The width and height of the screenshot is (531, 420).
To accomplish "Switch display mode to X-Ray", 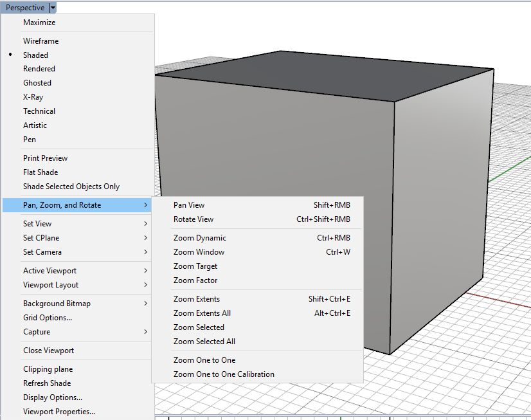I will coord(78,97).
